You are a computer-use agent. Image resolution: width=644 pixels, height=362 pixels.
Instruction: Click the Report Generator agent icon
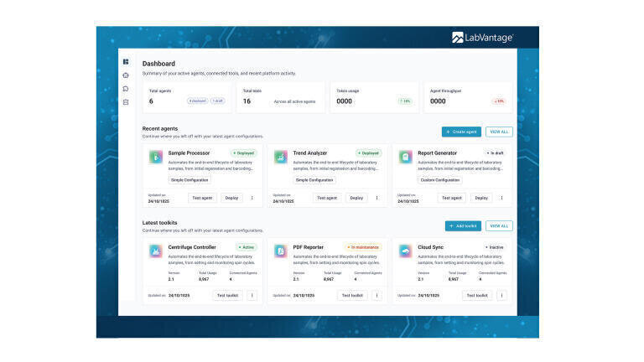405,157
